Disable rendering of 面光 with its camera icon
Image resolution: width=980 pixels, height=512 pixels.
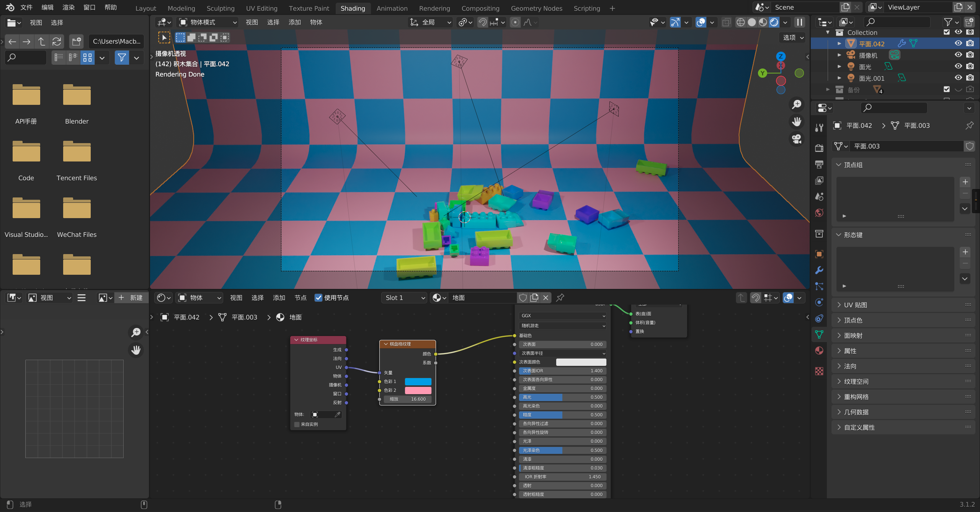coord(970,66)
